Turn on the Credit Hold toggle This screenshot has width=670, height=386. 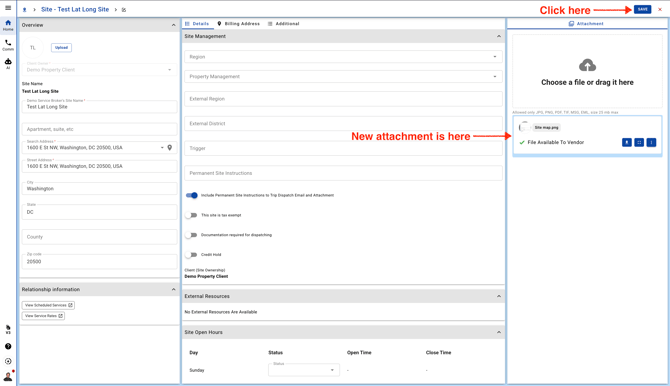click(191, 255)
